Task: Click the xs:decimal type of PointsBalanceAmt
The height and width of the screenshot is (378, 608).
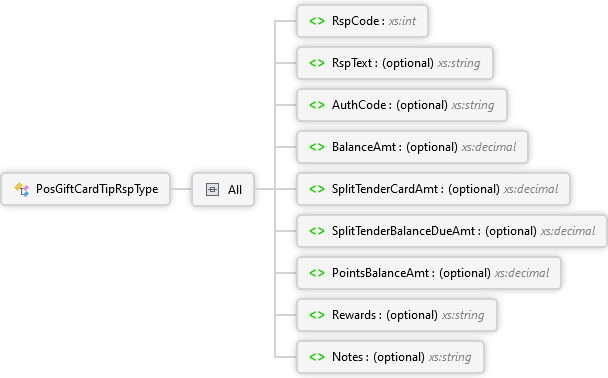Action: click(522, 273)
